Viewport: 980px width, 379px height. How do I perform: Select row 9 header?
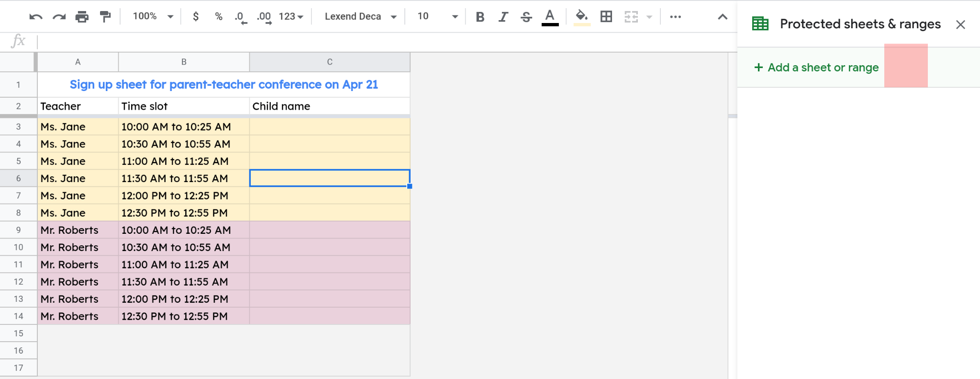point(18,230)
